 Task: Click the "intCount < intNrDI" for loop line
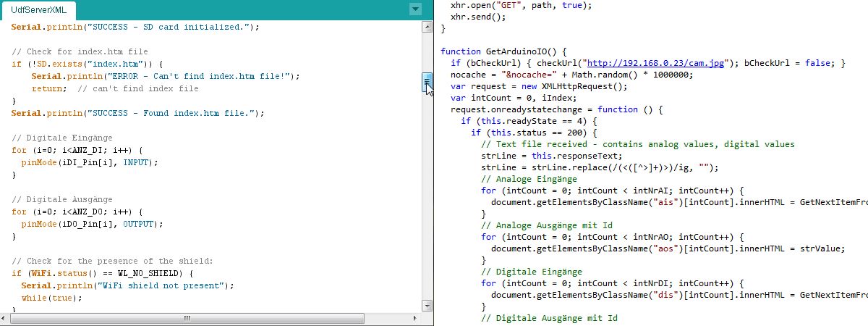pyautogui.click(x=613, y=283)
